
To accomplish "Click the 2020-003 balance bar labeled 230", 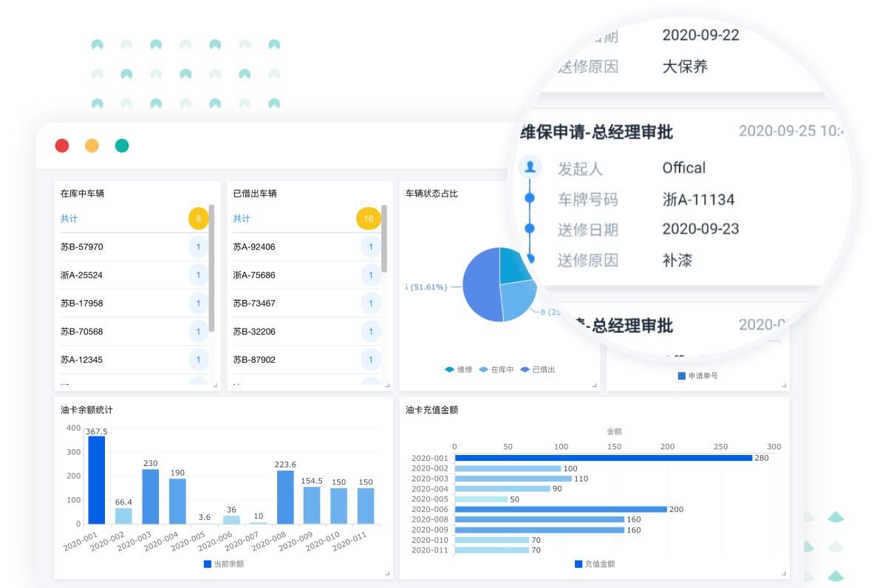I will (x=151, y=496).
